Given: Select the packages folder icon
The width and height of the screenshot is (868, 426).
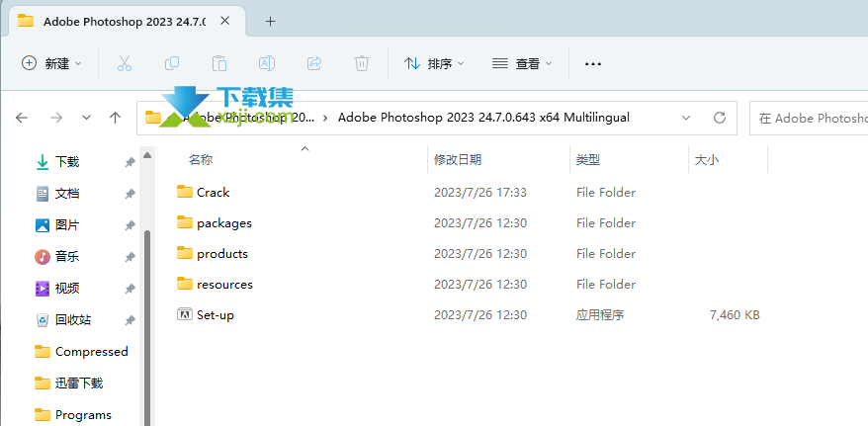Looking at the screenshot, I should click(x=184, y=222).
